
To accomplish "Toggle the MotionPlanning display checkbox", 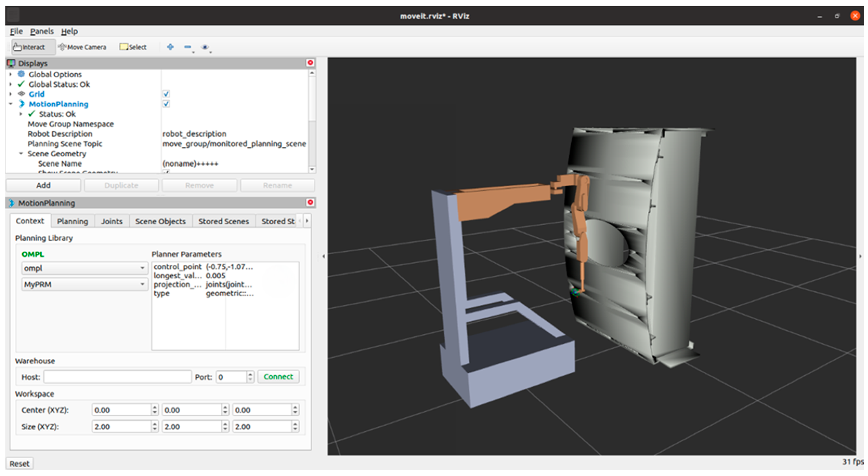I will [x=166, y=104].
